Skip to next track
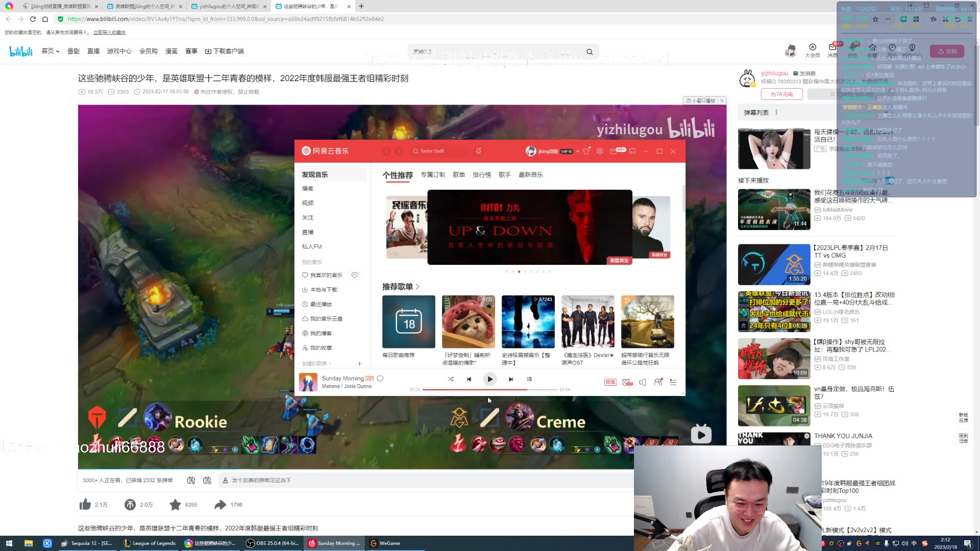Image resolution: width=980 pixels, height=551 pixels. (x=510, y=379)
